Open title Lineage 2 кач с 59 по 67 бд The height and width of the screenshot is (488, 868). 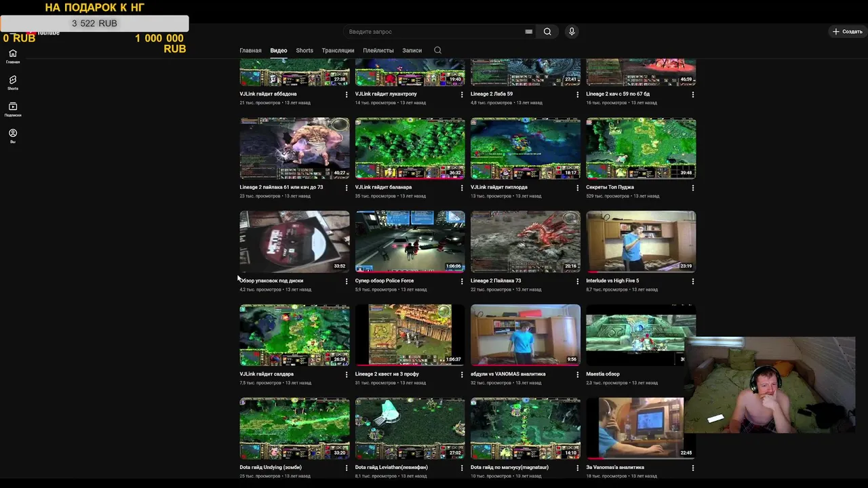pyautogui.click(x=618, y=94)
